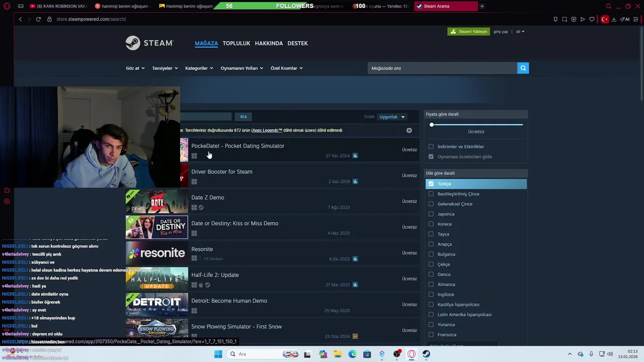Click the browser address bar URL
This screenshot has width=644, height=362.
(x=91, y=19)
